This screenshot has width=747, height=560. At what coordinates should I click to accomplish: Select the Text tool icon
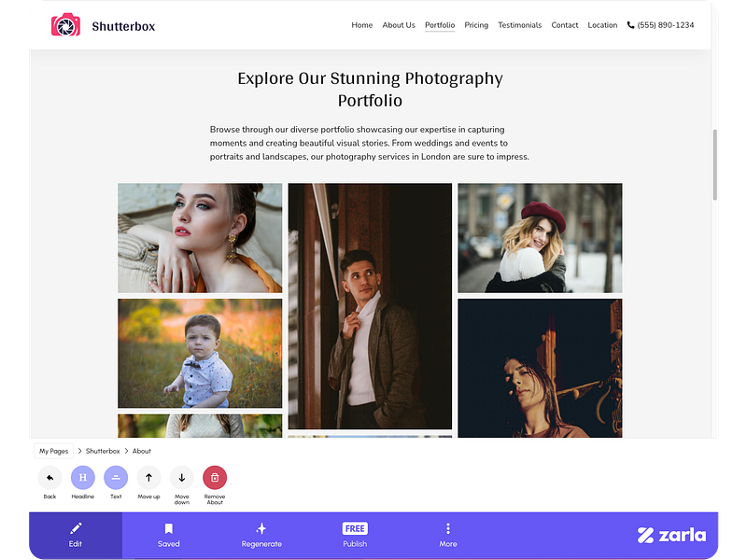tap(116, 478)
